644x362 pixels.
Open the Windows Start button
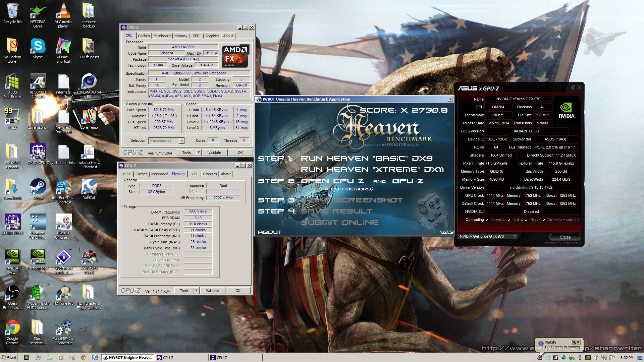(x=9, y=358)
